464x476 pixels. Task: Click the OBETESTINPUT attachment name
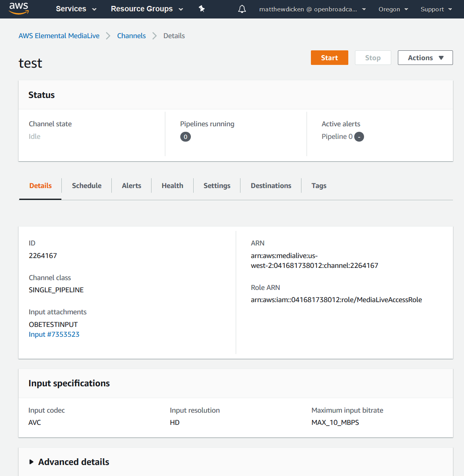[53, 325]
